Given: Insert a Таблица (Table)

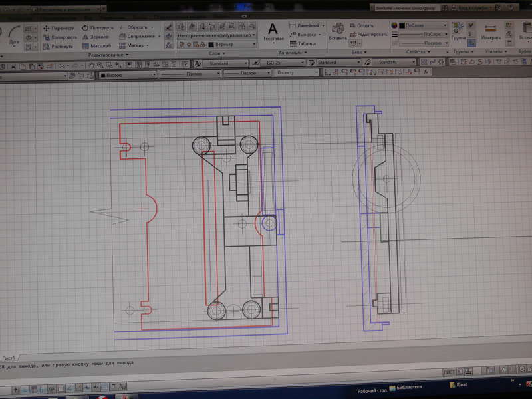Looking at the screenshot, I should (x=303, y=43).
